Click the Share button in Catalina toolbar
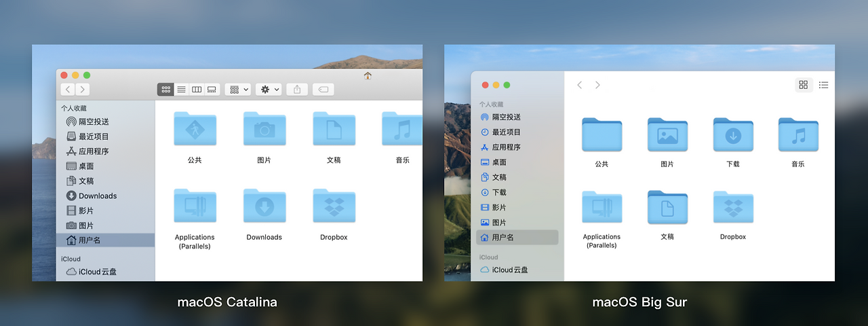This screenshot has height=326, width=868. (x=297, y=90)
